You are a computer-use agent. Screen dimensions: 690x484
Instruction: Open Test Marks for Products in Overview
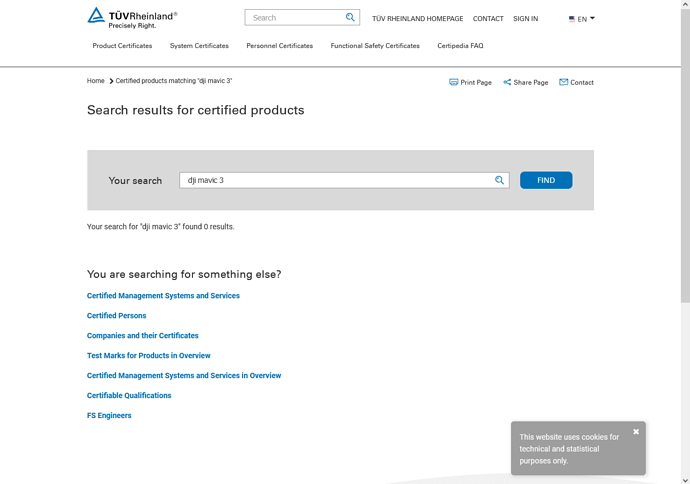149,356
